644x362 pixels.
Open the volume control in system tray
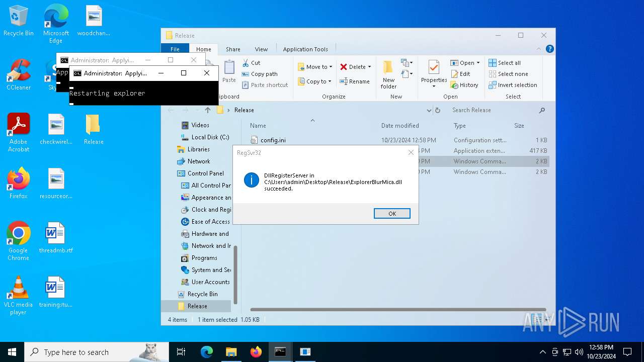click(579, 352)
